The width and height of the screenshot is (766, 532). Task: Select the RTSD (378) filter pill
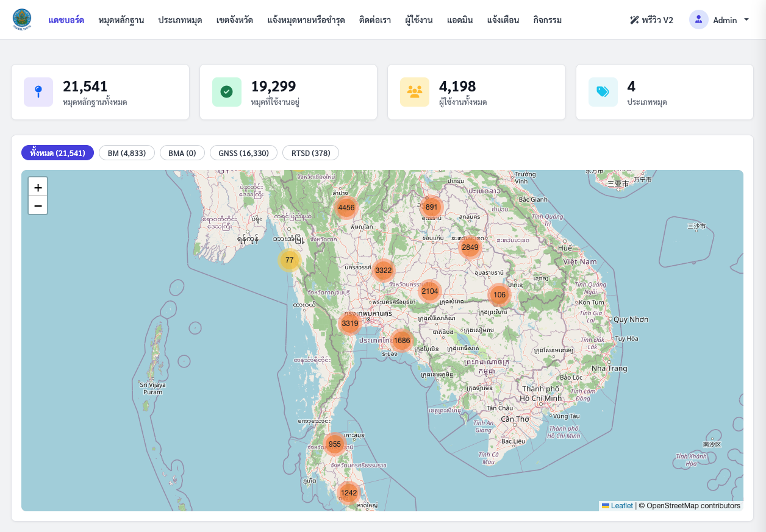click(x=310, y=153)
